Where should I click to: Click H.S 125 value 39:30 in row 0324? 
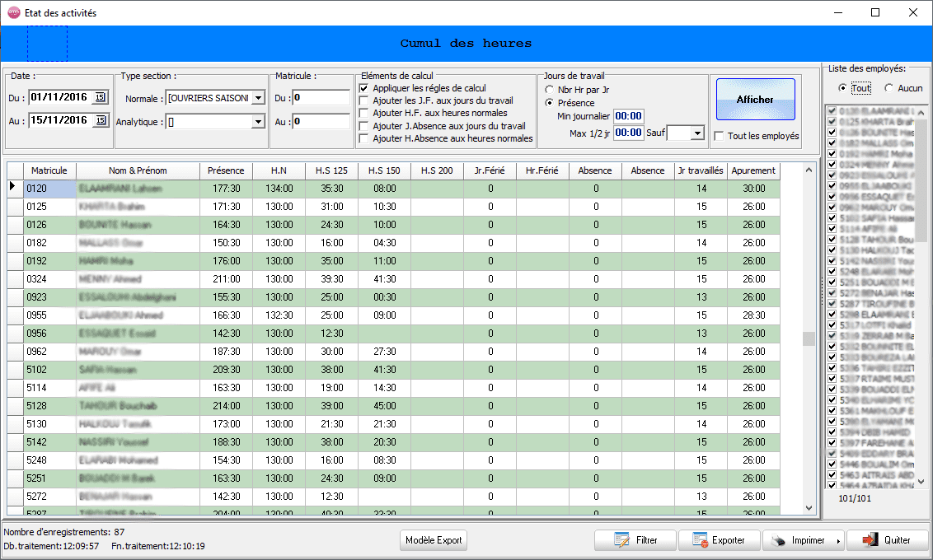click(x=331, y=279)
